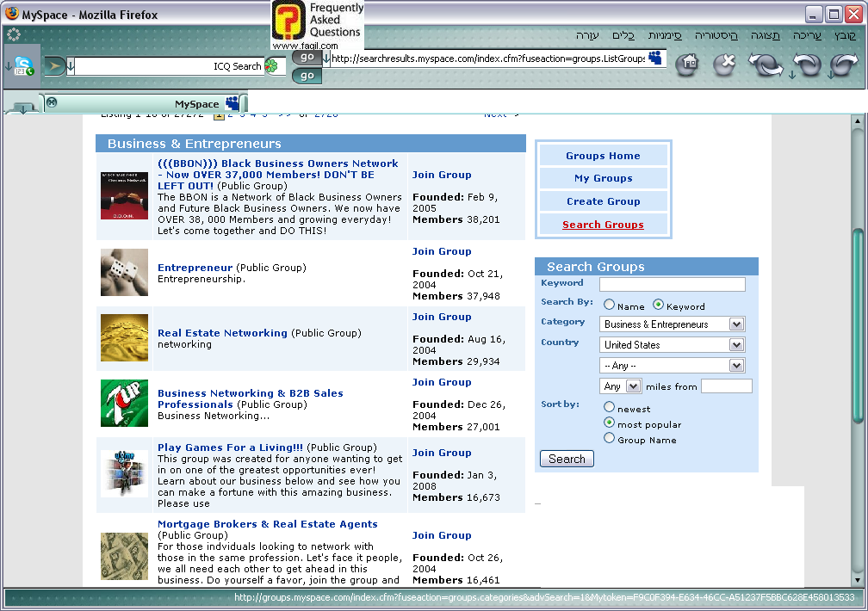Select the Name search-by radio button
868x611 pixels.
(610, 305)
